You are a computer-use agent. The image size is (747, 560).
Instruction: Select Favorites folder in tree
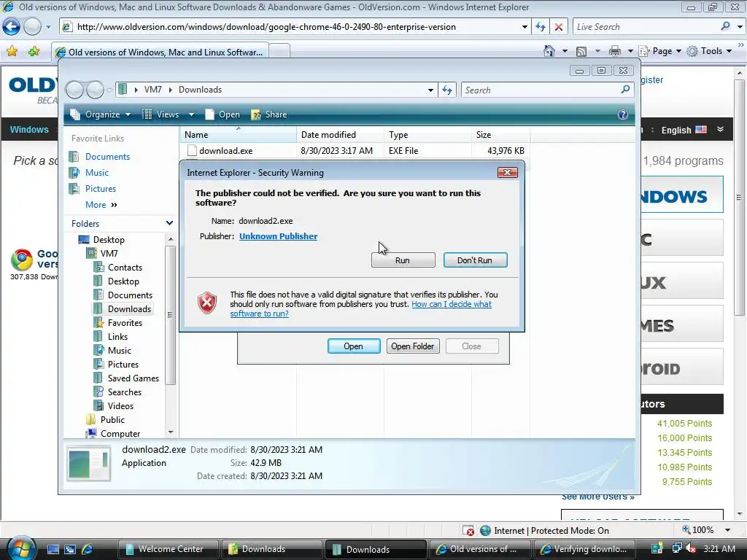(x=125, y=323)
